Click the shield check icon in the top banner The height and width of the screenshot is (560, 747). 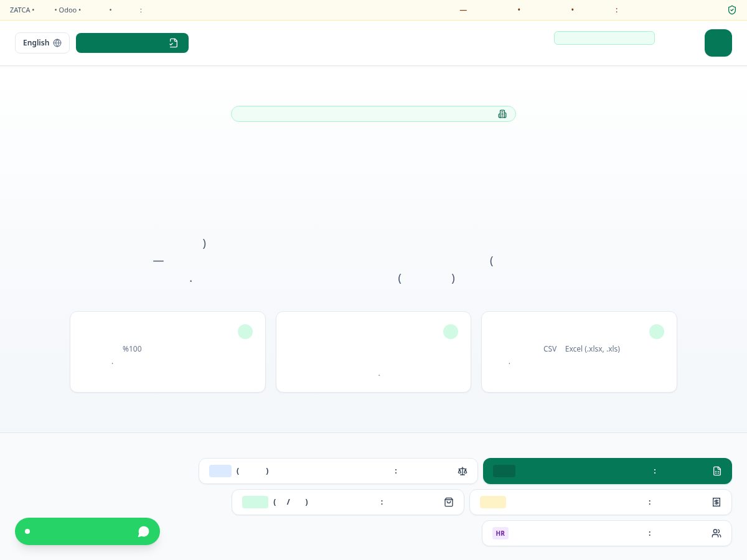click(732, 10)
